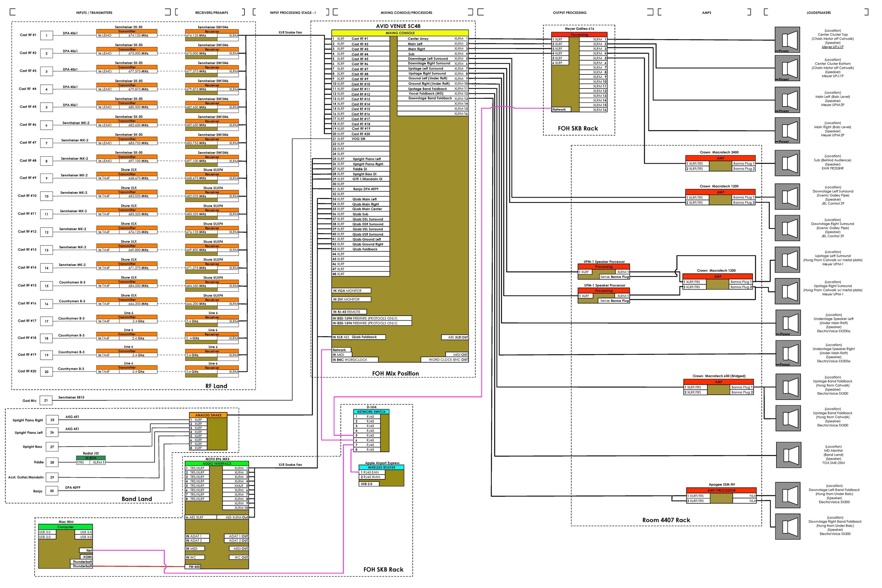Click the Meyer UPJ-1P link label

833,47
